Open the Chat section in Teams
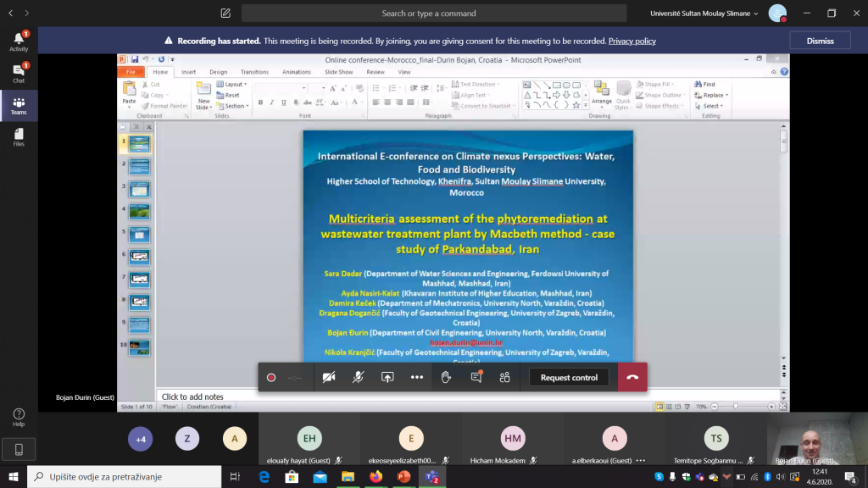This screenshot has height=488, width=868. [19, 73]
